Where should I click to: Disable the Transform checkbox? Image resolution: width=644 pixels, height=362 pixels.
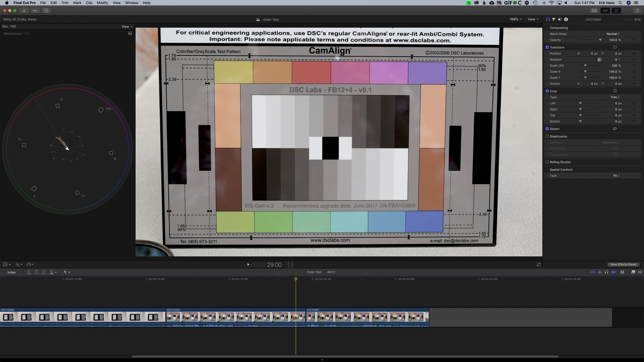547,47
